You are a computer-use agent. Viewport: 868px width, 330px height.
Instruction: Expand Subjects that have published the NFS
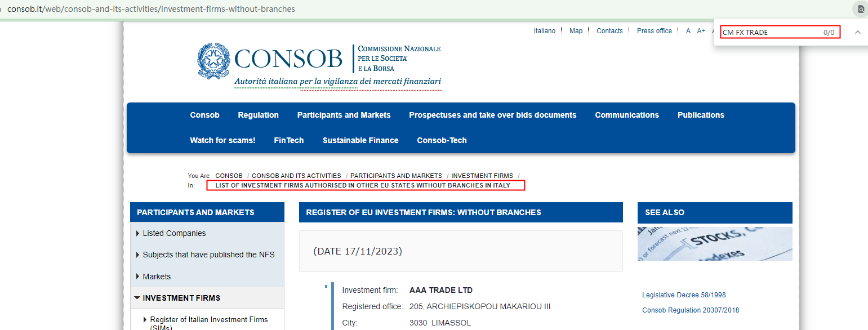pyautogui.click(x=207, y=255)
